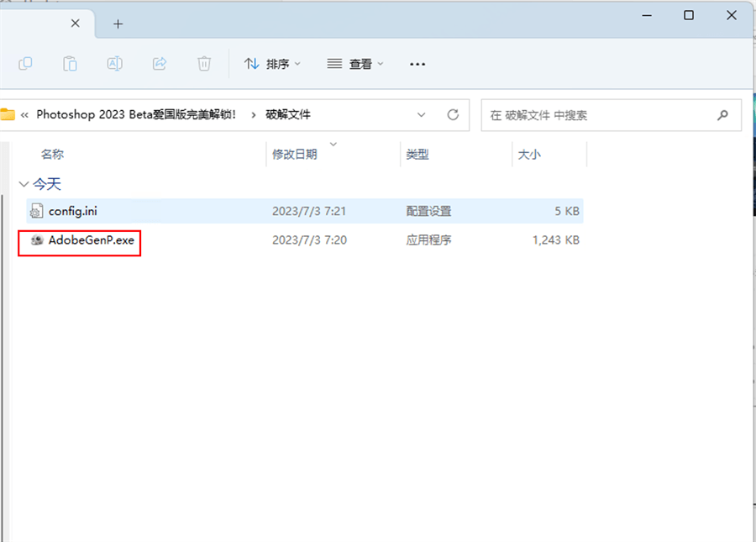The height and width of the screenshot is (542, 756).
Task: Expand hidden path with the double chevron
Action: (x=24, y=115)
